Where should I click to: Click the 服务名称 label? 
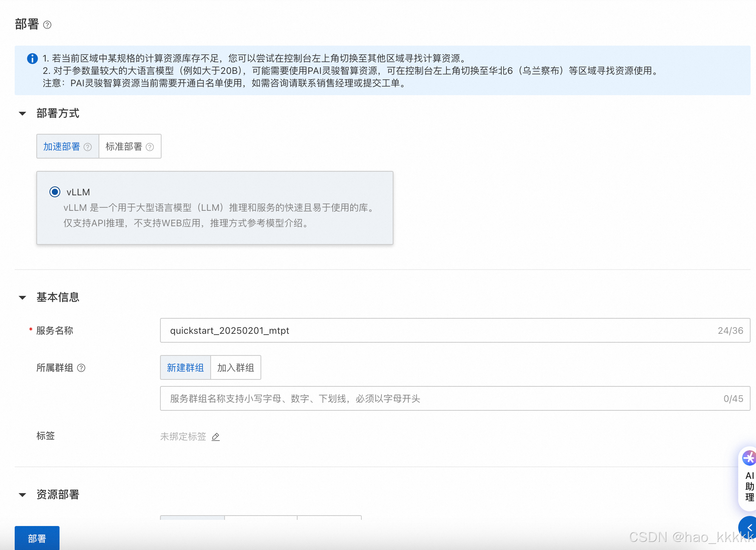pos(54,331)
